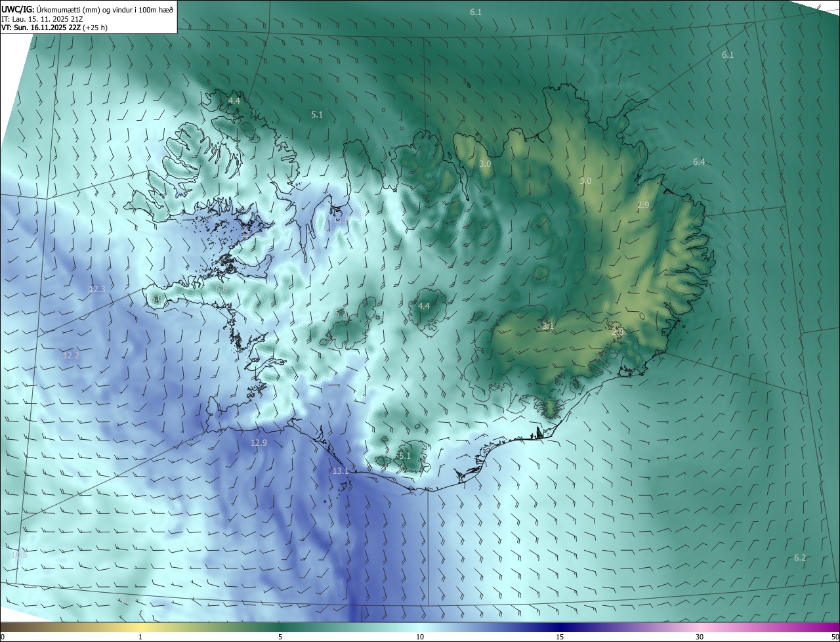Pick the 13.1 value label
840x642 pixels.
(341, 471)
